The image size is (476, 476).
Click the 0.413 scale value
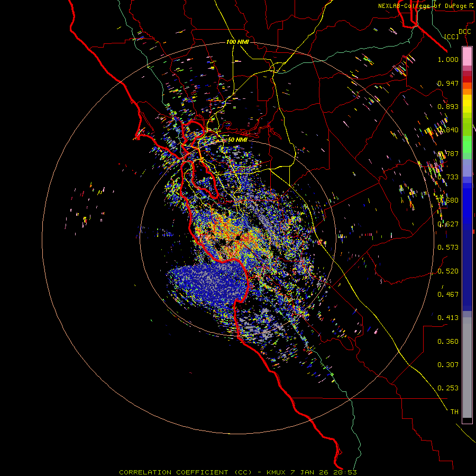(x=448, y=318)
